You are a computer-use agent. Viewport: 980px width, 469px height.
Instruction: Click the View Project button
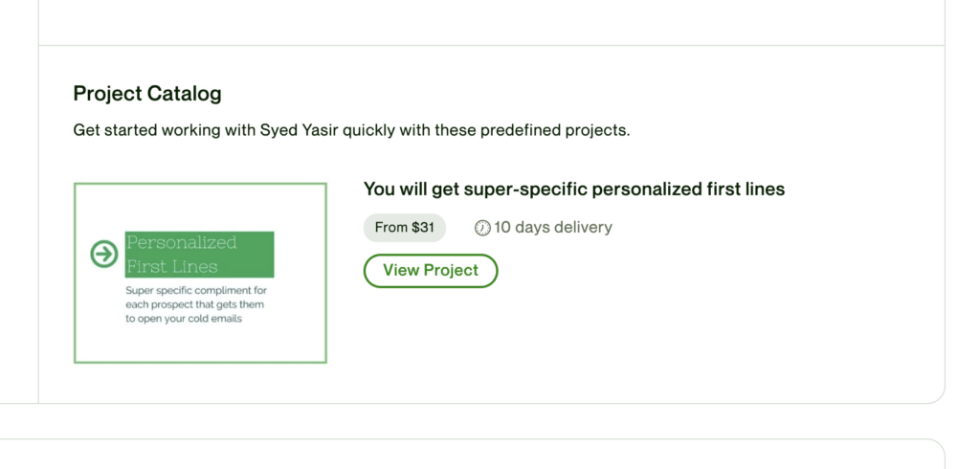pyautogui.click(x=431, y=270)
